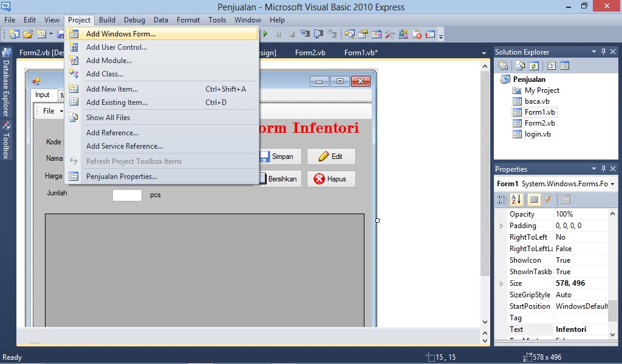Click the Jumlah quantity text box
Viewport: 622px width, 364px height.
[x=127, y=195]
